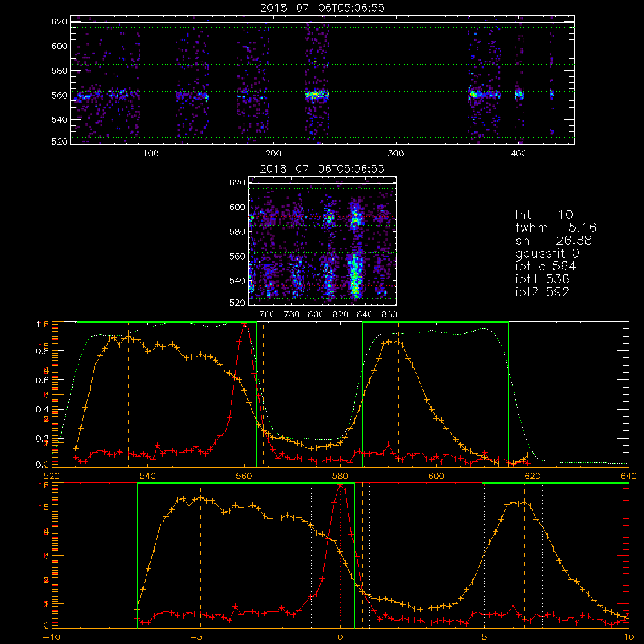644x644 pixels.
Task: Click x-axis label 200 on top plot
Action: 273,154
